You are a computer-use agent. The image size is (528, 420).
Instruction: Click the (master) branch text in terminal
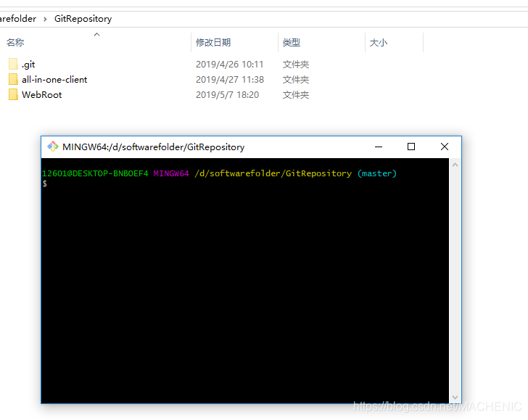(377, 173)
